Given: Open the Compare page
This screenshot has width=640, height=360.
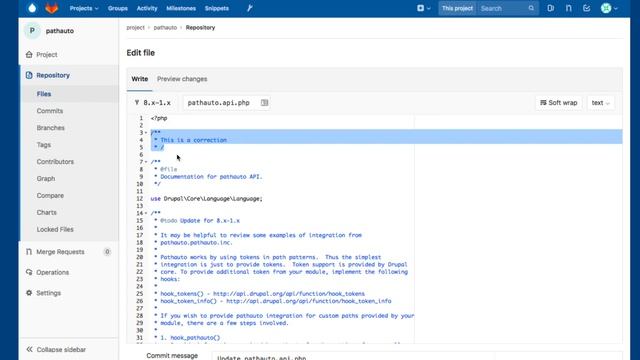Looking at the screenshot, I should point(50,196).
